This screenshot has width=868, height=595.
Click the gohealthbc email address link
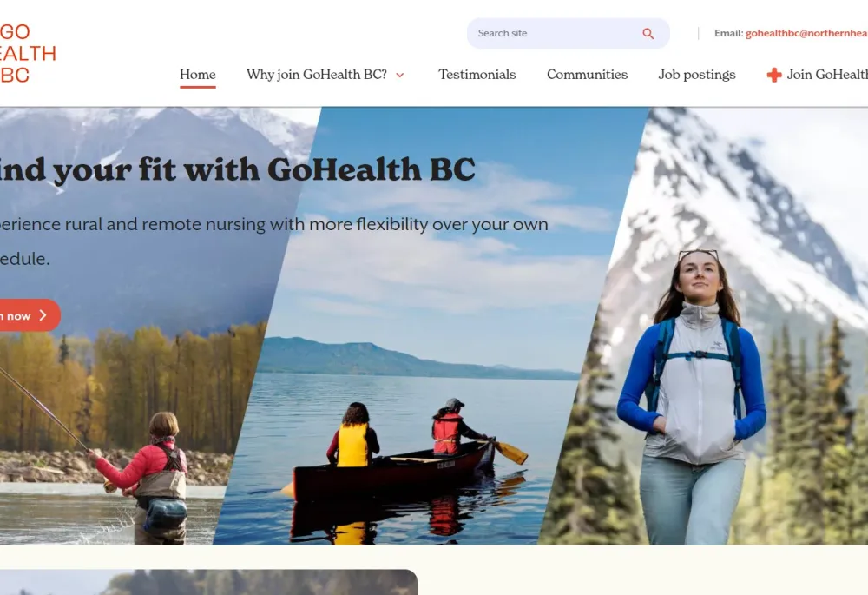[806, 33]
